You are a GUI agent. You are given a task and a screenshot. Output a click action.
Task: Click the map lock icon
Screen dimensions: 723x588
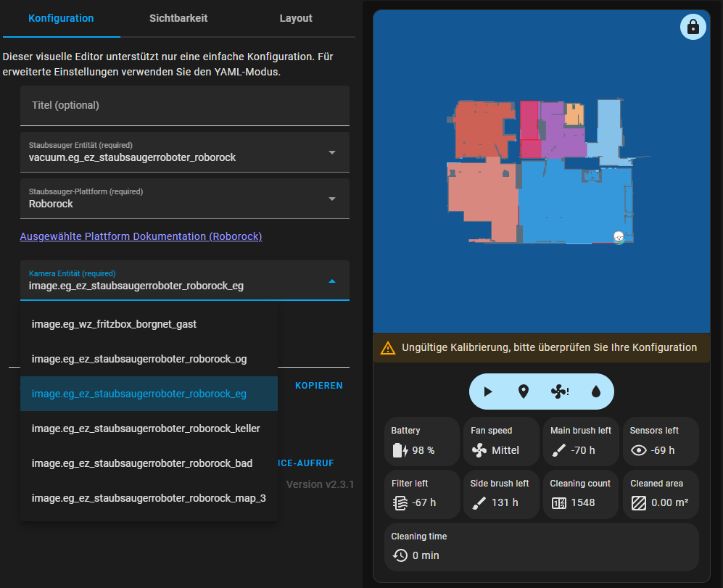click(693, 27)
